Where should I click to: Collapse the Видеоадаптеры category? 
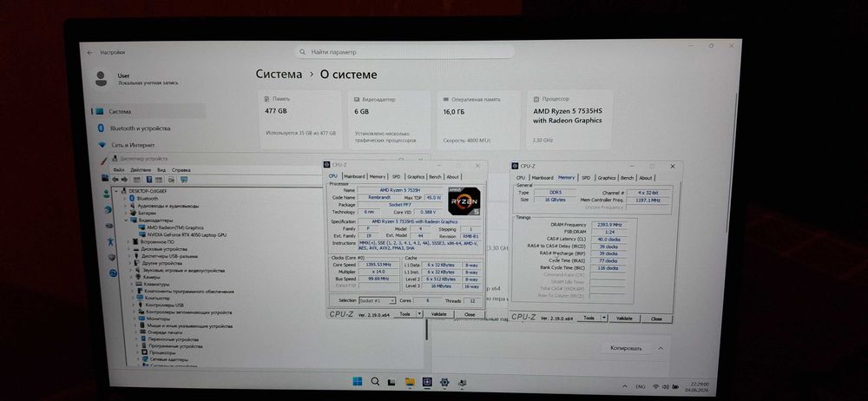126,220
